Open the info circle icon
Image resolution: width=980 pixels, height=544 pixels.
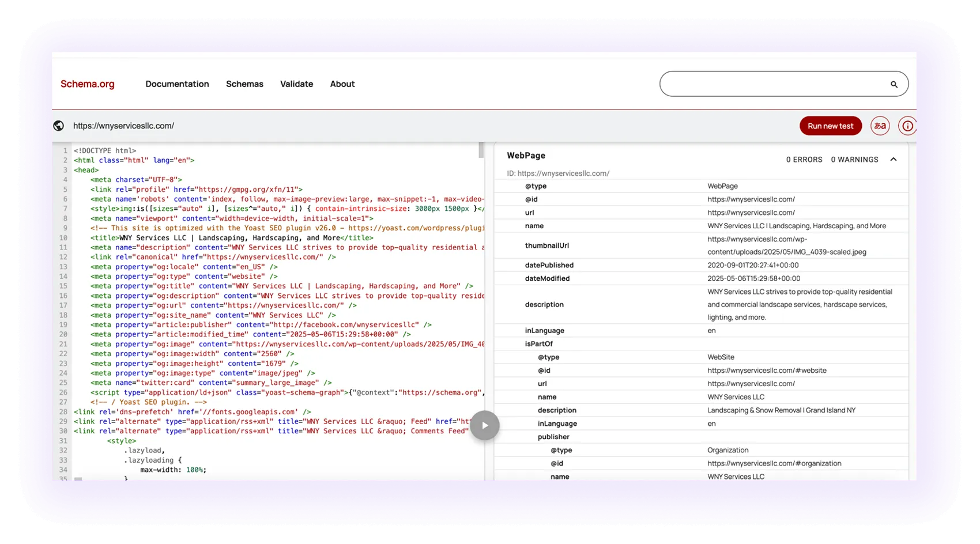(907, 126)
